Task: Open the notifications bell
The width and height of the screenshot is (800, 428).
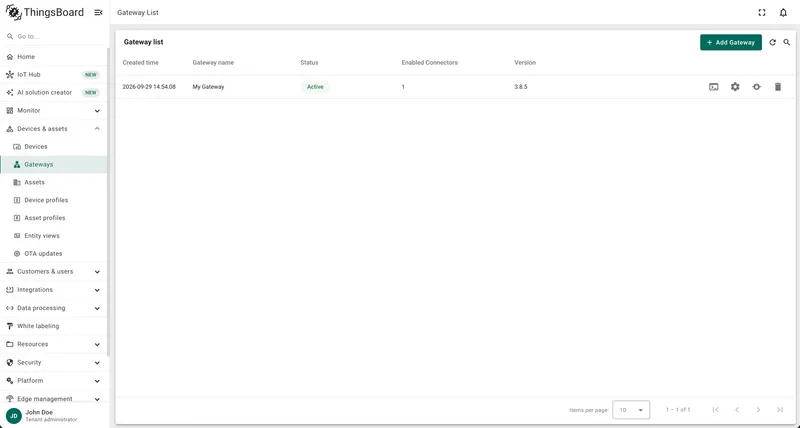Action: 783,13
